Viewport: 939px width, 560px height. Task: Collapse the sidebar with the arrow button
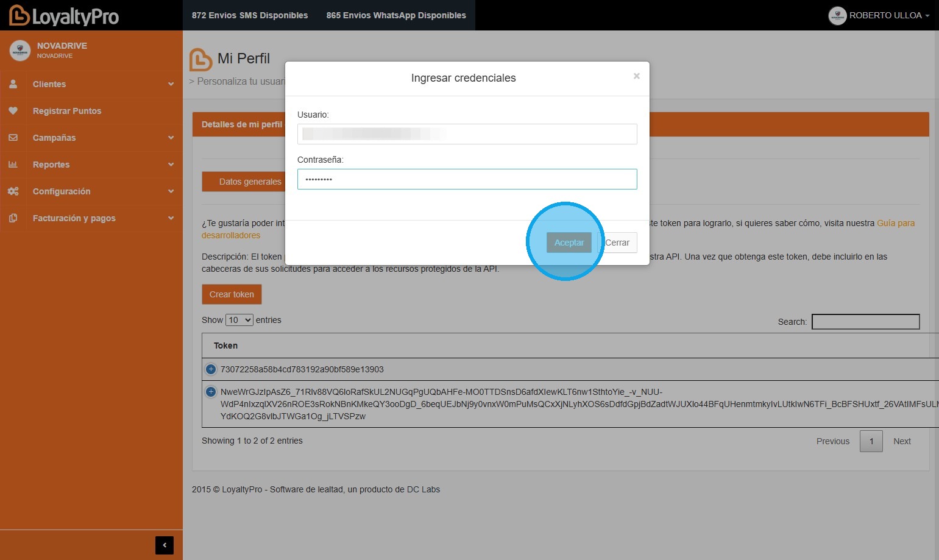click(x=165, y=545)
